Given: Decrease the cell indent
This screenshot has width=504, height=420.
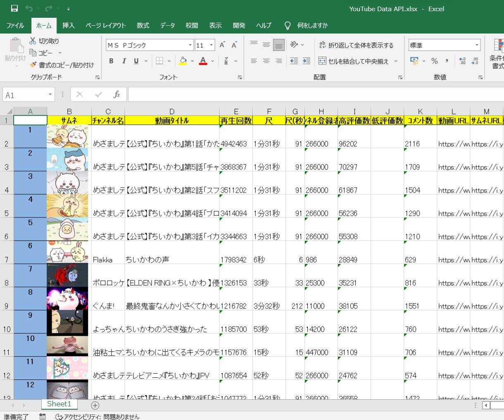Looking at the screenshot, I should coord(294,61).
